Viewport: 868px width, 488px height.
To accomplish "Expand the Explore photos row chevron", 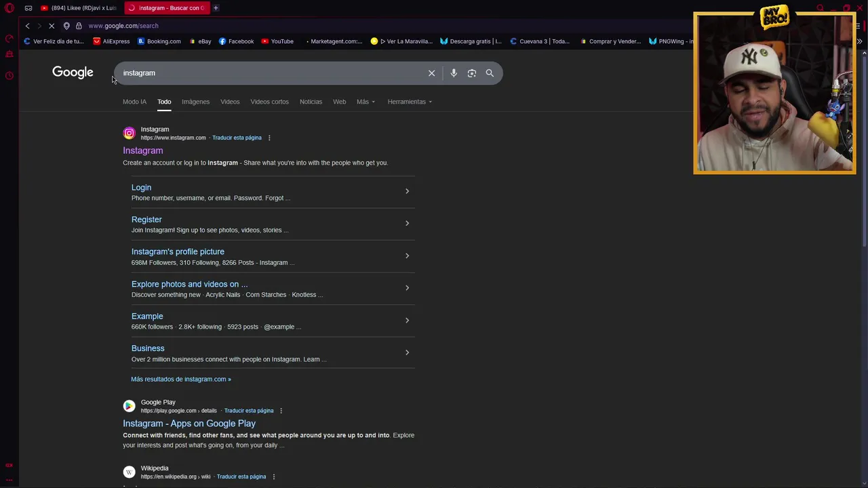I will 407,287.
